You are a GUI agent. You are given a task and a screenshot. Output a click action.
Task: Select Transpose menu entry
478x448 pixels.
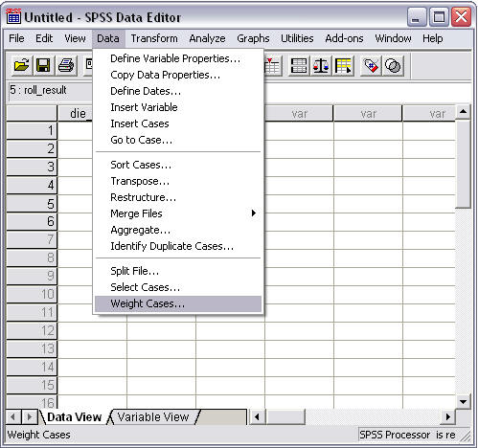(x=178, y=181)
